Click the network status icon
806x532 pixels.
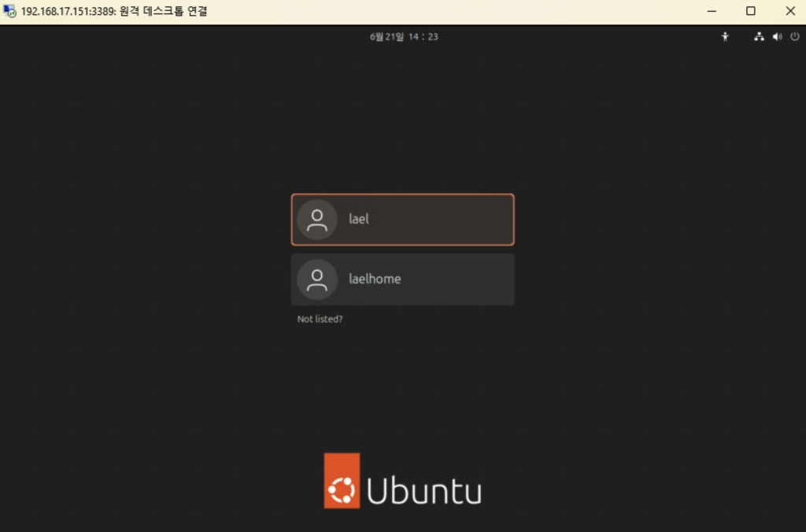(x=759, y=36)
